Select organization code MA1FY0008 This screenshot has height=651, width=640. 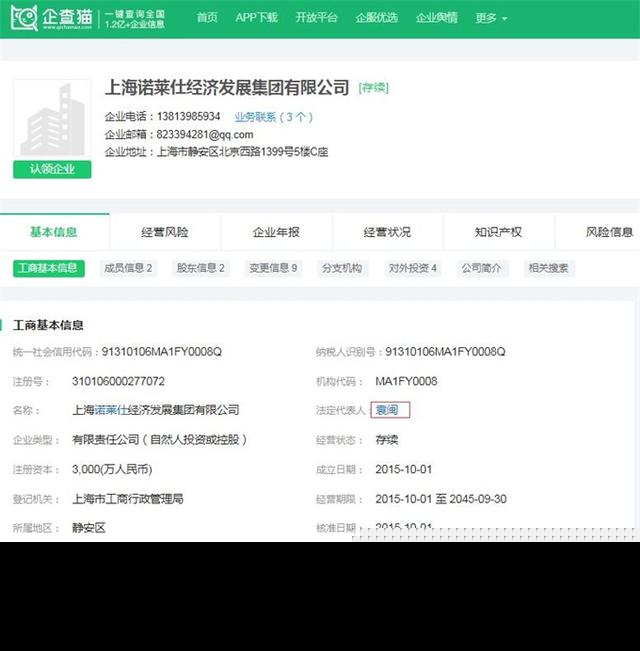coord(406,381)
